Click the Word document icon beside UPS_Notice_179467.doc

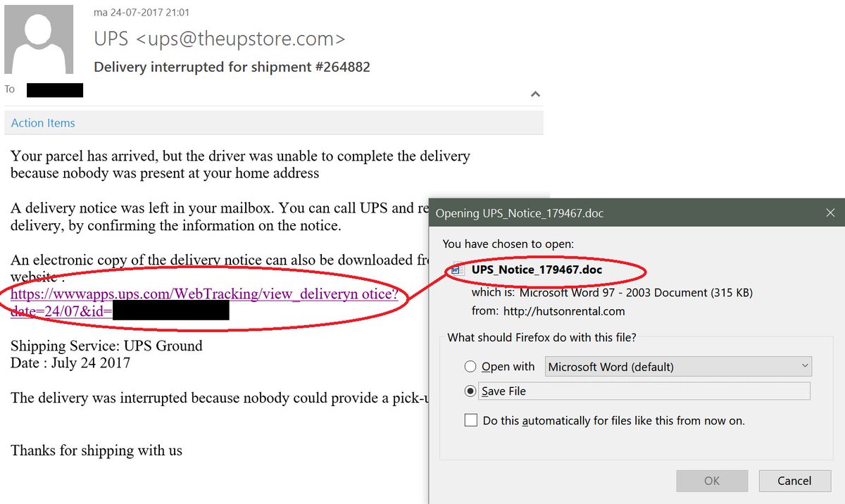pyautogui.click(x=459, y=270)
